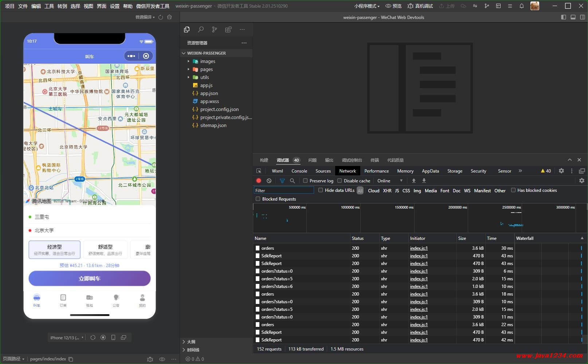This screenshot has height=364, width=588.
Task: Click the bug icon in the simulator status bar
Action: (x=150, y=359)
